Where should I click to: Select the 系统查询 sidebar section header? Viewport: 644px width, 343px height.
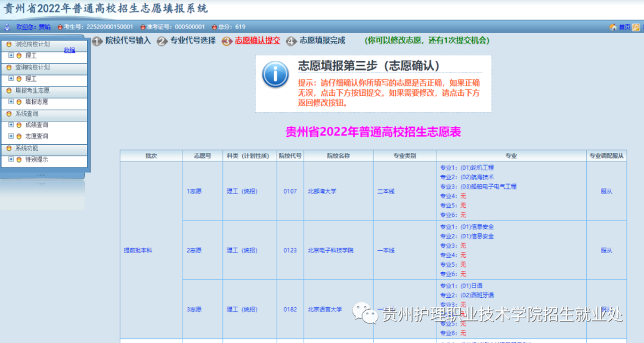pyautogui.click(x=44, y=114)
